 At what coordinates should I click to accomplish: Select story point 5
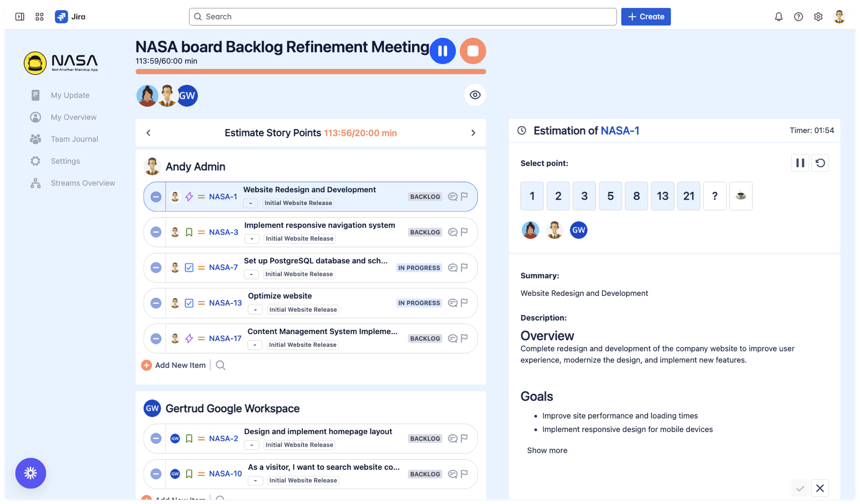click(x=610, y=196)
